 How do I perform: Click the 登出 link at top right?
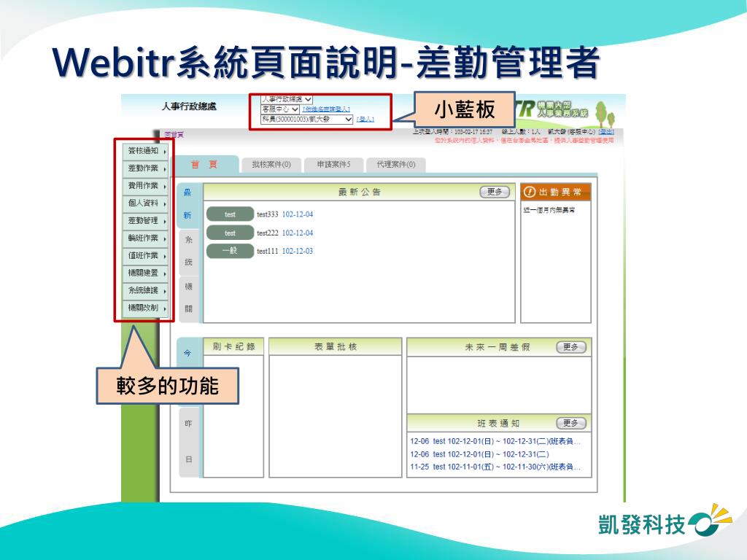coord(606,132)
